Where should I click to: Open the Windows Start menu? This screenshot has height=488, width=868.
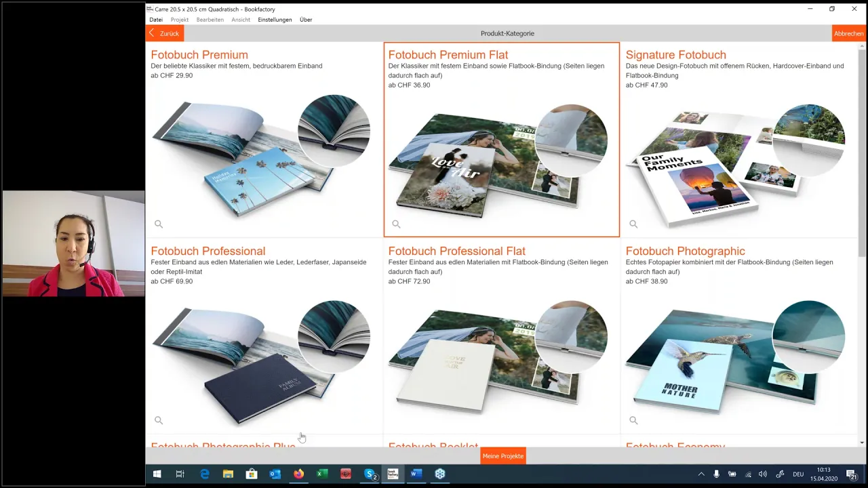pos(157,474)
